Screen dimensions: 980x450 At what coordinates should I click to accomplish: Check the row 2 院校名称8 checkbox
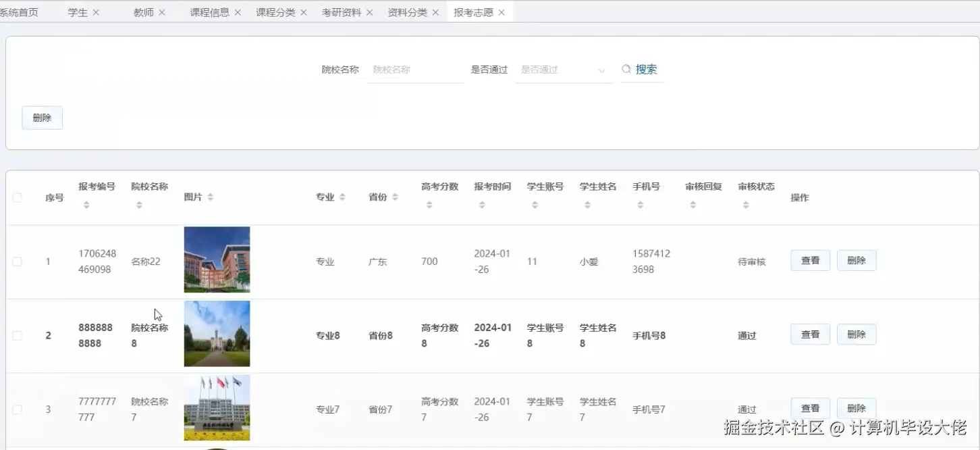click(17, 335)
